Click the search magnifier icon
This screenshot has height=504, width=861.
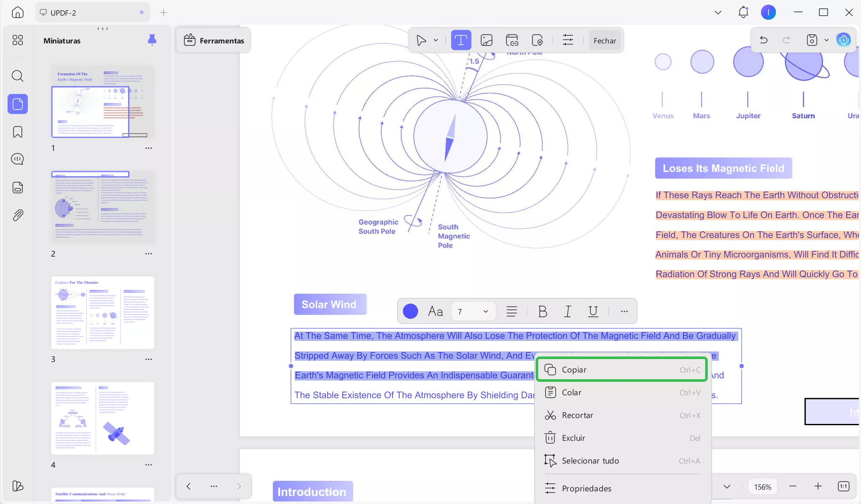[17, 76]
